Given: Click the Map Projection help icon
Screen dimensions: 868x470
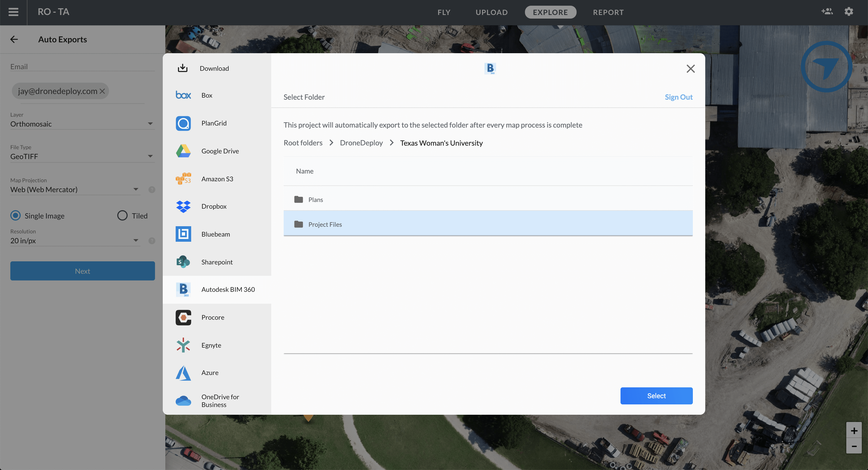Looking at the screenshot, I should [152, 190].
